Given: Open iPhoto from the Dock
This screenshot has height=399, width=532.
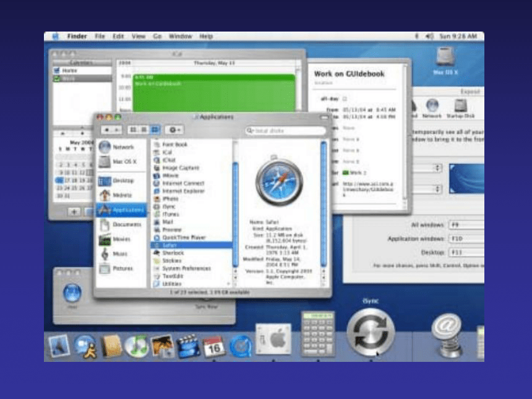Looking at the screenshot, I should 162,346.
